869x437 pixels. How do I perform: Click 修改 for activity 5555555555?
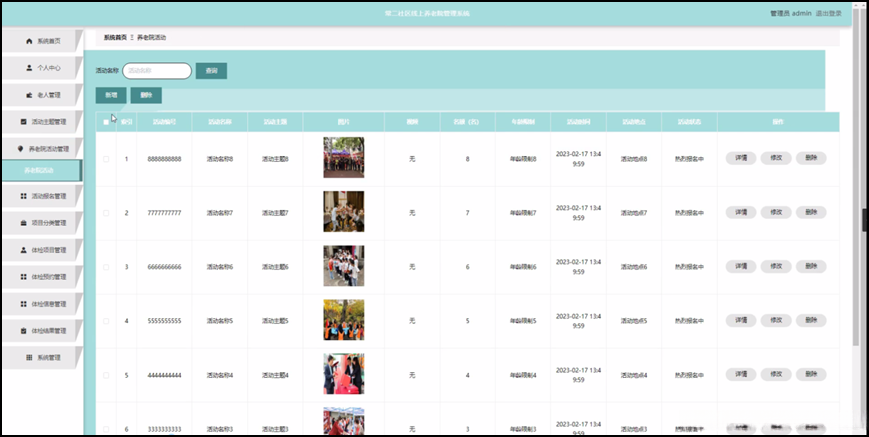coord(776,320)
